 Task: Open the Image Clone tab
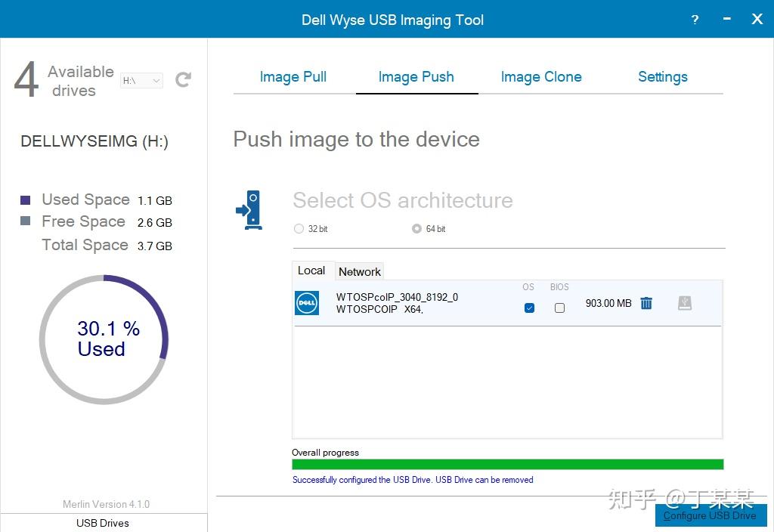[541, 77]
